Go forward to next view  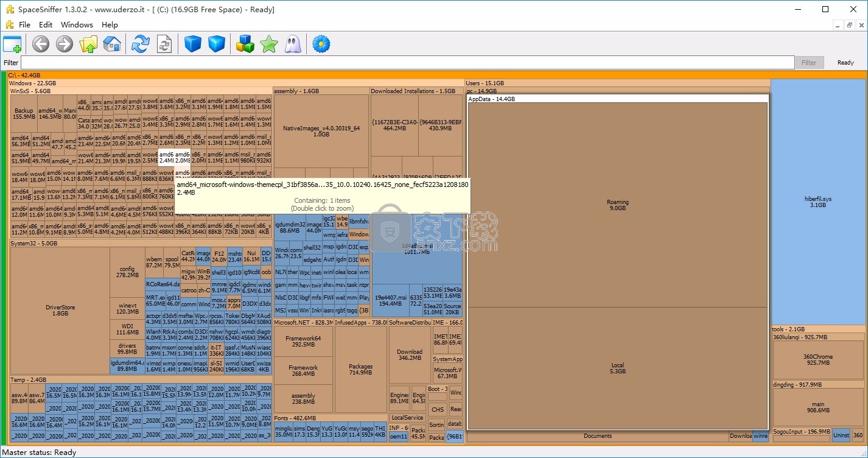65,44
